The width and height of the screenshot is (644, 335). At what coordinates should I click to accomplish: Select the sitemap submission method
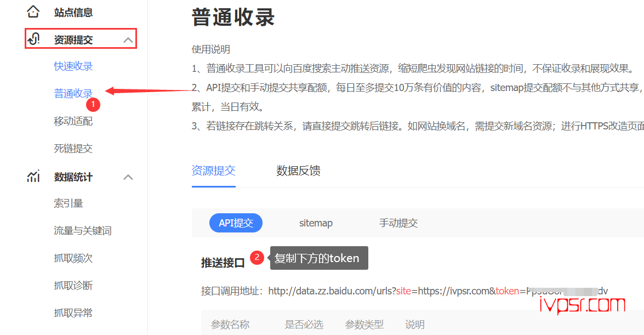(316, 223)
